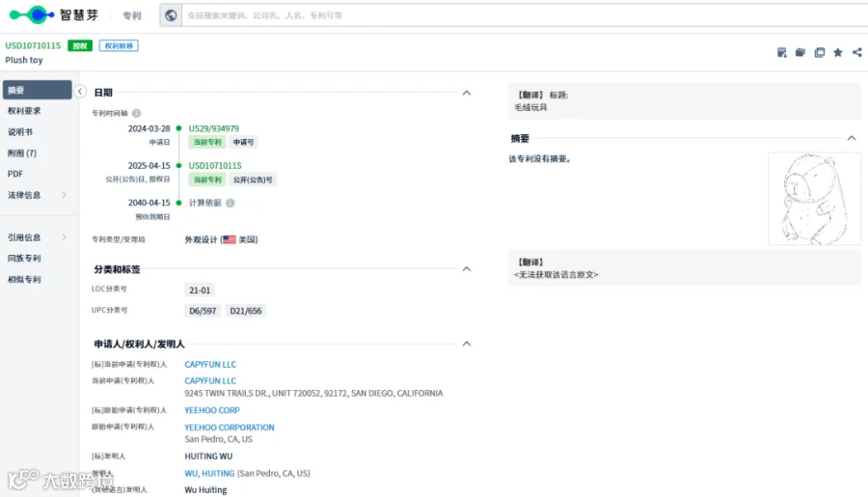Click the folder icon in top-right toolbar
Viewport: 868px width, 497px height.
pos(800,52)
